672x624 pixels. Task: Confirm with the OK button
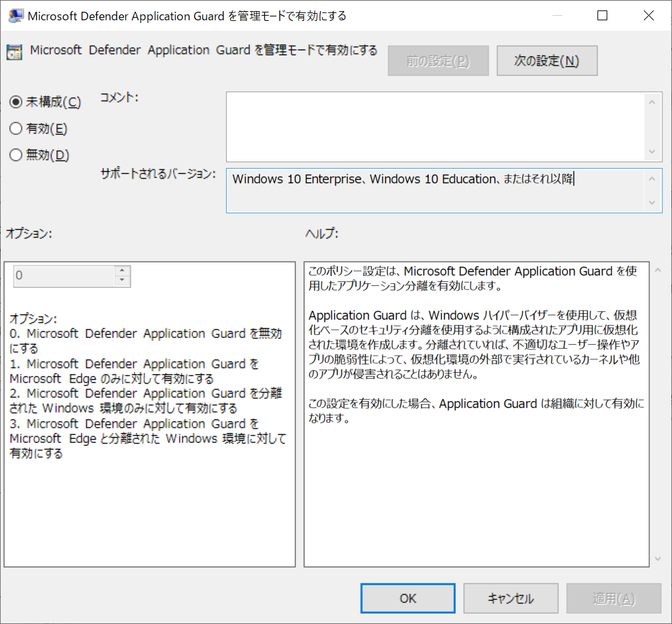point(407,598)
